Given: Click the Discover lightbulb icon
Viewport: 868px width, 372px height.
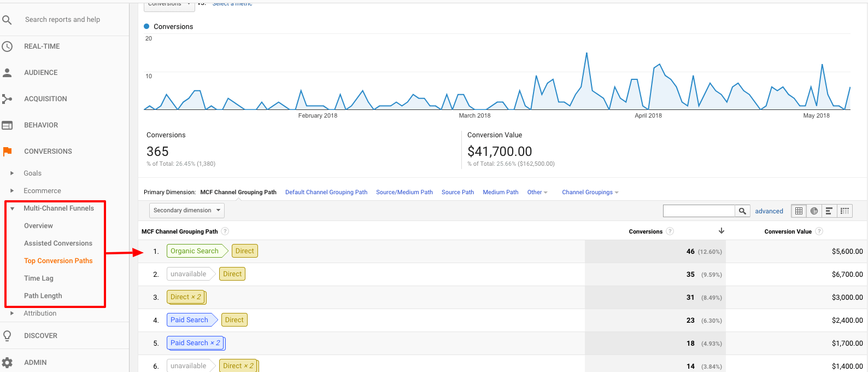Looking at the screenshot, I should click(x=7, y=336).
